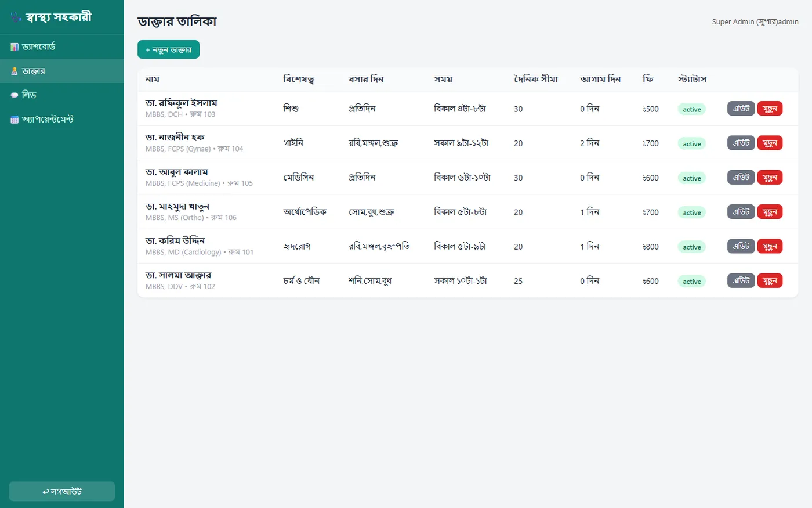Open অ্যাপয়েন্টমেন্ট from the sidebar

[62, 120]
